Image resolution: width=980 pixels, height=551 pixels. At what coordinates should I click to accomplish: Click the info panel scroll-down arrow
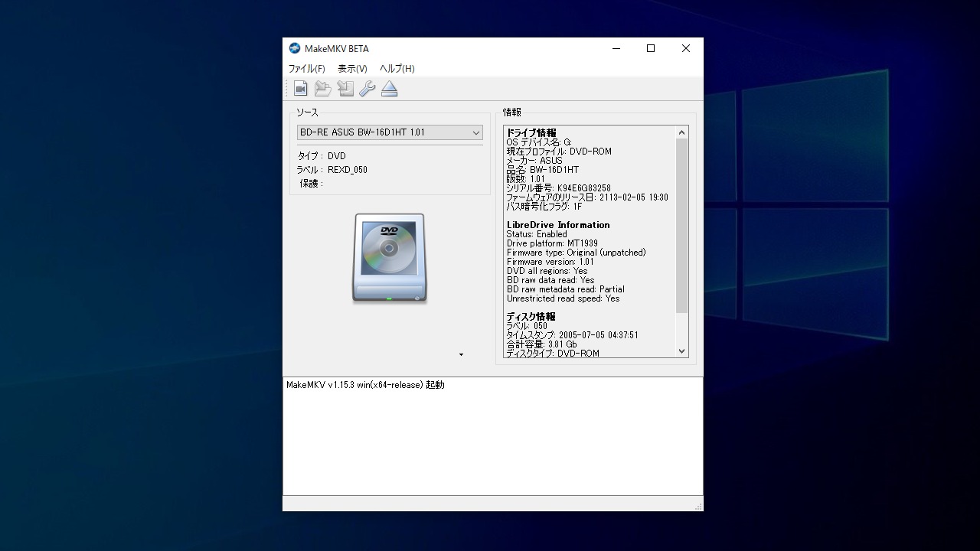pos(681,351)
